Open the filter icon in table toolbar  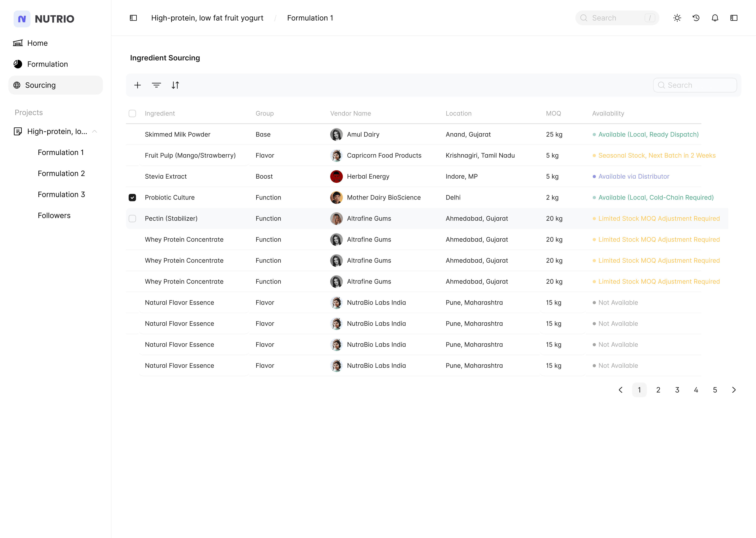pos(156,85)
